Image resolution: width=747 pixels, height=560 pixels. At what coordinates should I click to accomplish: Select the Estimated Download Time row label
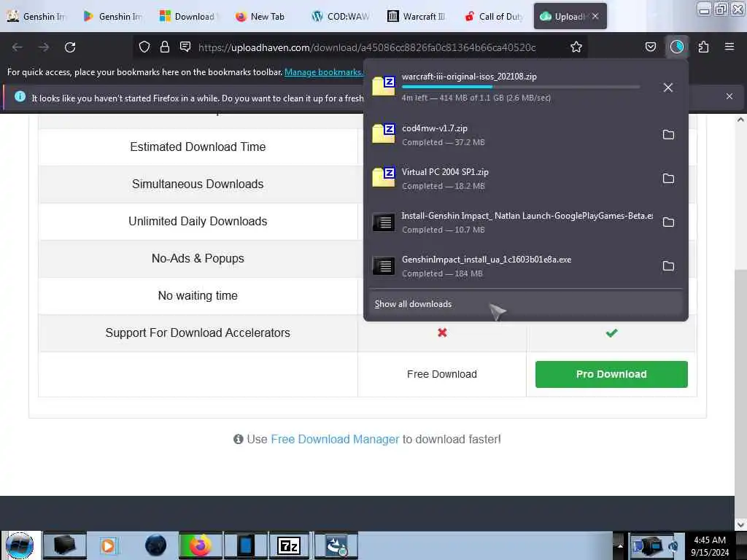(x=198, y=147)
